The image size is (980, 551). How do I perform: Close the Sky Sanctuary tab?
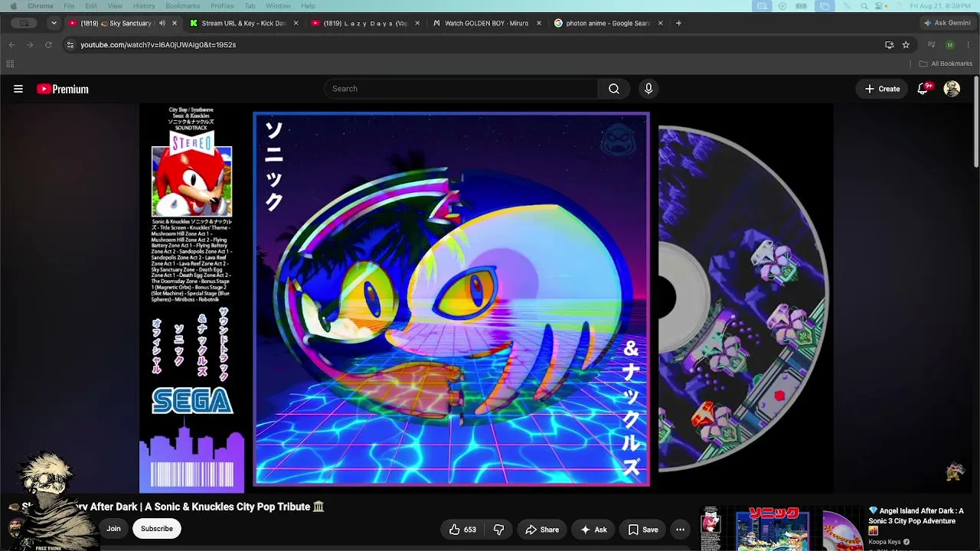point(174,23)
